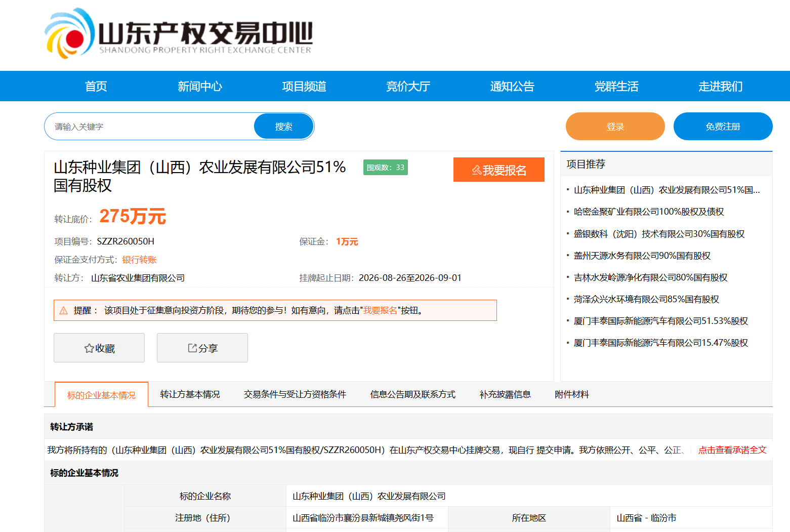This screenshot has width=790, height=532.
Task: Click the transferor name 山东省农业集团有限公司
Action: point(138,278)
